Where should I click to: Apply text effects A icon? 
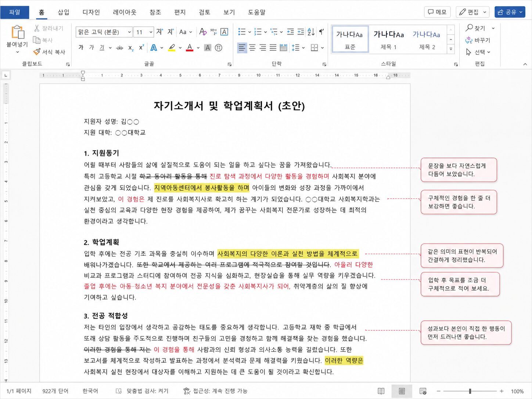pos(154,48)
